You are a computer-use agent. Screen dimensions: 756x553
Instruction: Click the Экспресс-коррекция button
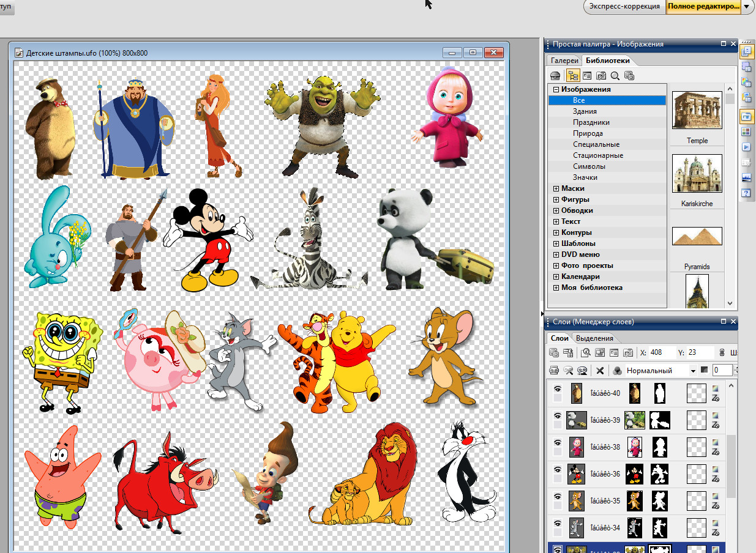tap(624, 6)
